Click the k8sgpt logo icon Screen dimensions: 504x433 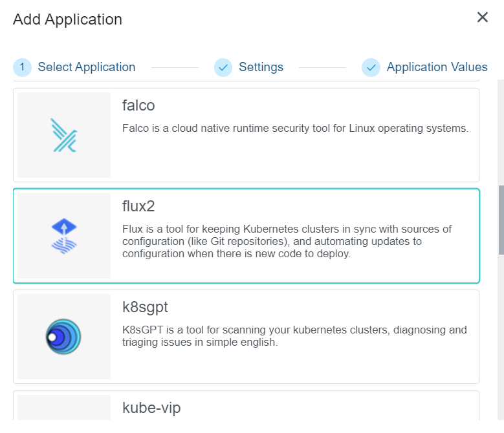63,337
